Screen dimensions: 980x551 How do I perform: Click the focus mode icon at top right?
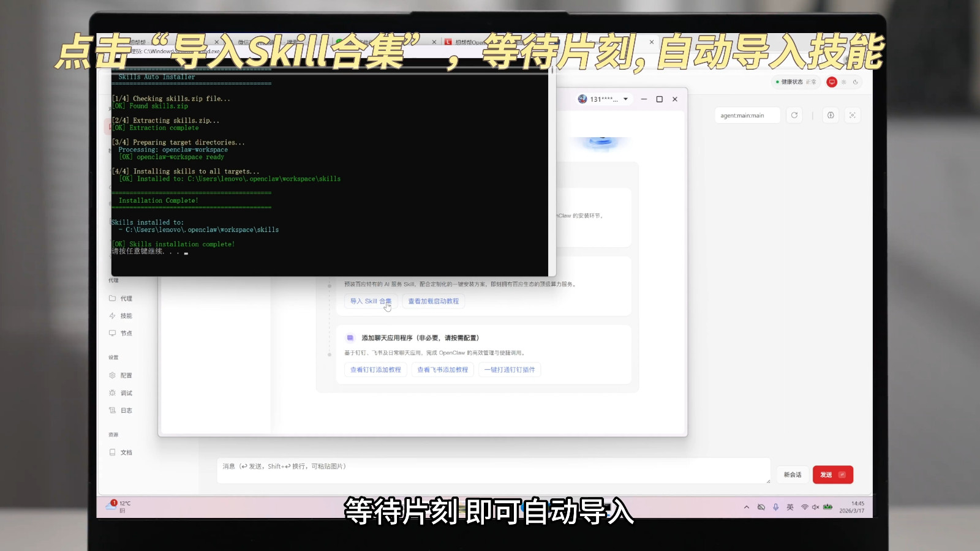(852, 115)
